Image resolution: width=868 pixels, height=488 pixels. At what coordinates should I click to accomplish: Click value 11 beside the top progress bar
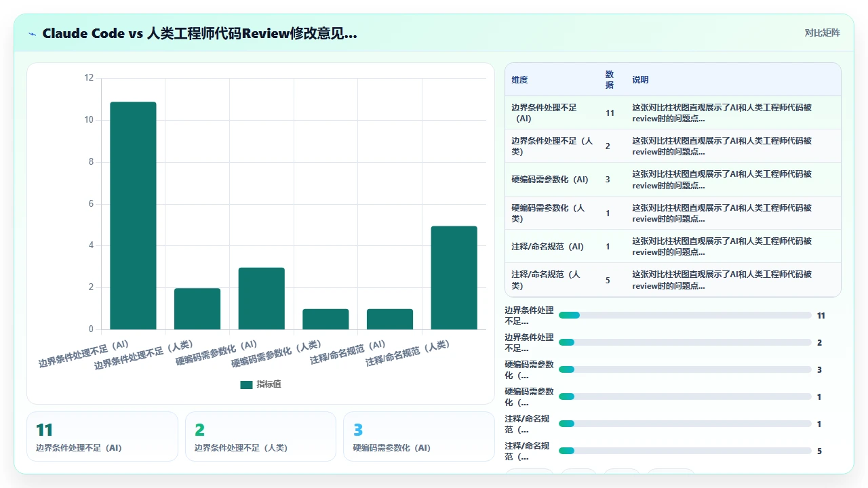(x=821, y=315)
